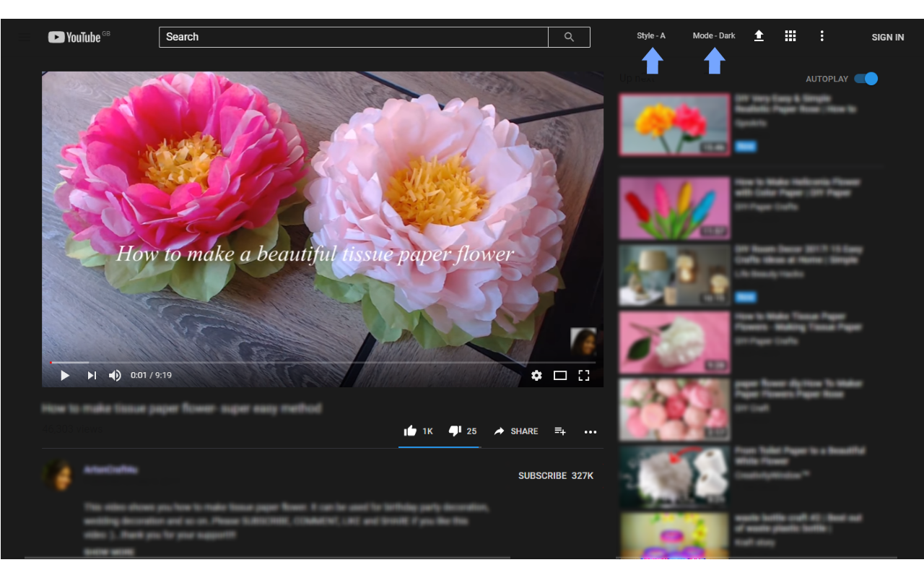Open the video settings gear
Screen dimensions: 924x578
(536, 376)
